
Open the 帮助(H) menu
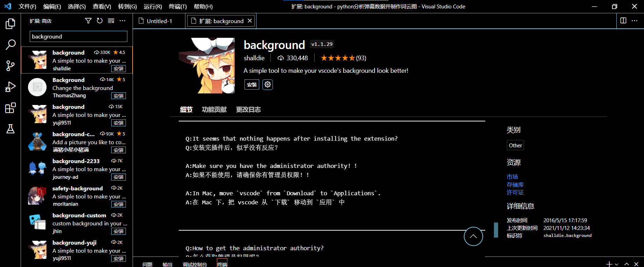coord(203,7)
